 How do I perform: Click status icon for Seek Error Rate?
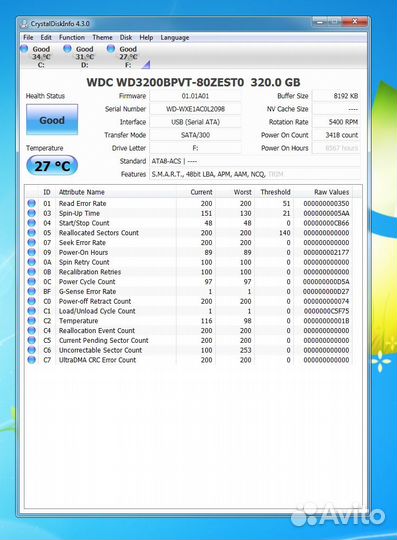(x=31, y=242)
